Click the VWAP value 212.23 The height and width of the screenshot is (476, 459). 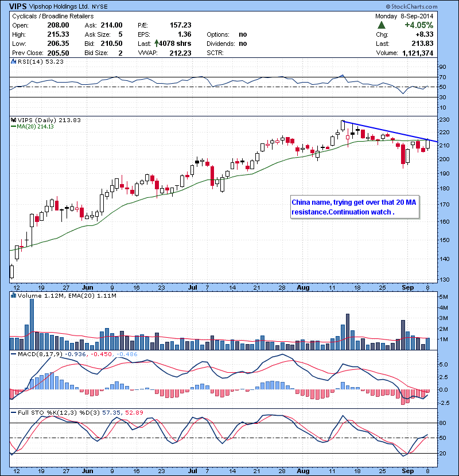click(x=180, y=53)
